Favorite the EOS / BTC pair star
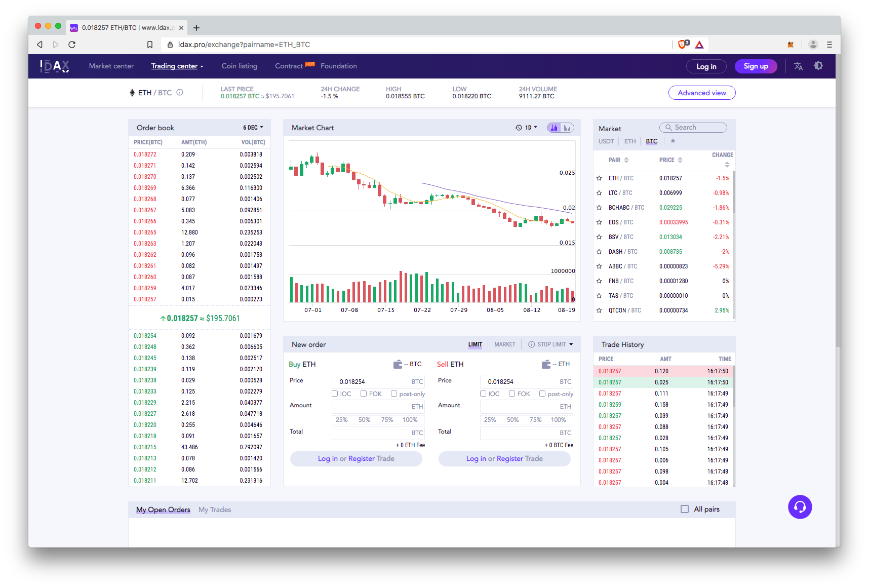The image size is (869, 588). [x=599, y=222]
